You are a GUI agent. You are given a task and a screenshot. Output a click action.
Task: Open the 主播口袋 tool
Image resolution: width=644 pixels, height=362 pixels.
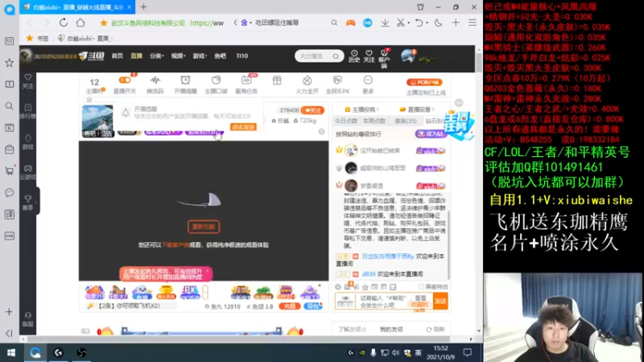click(216, 84)
